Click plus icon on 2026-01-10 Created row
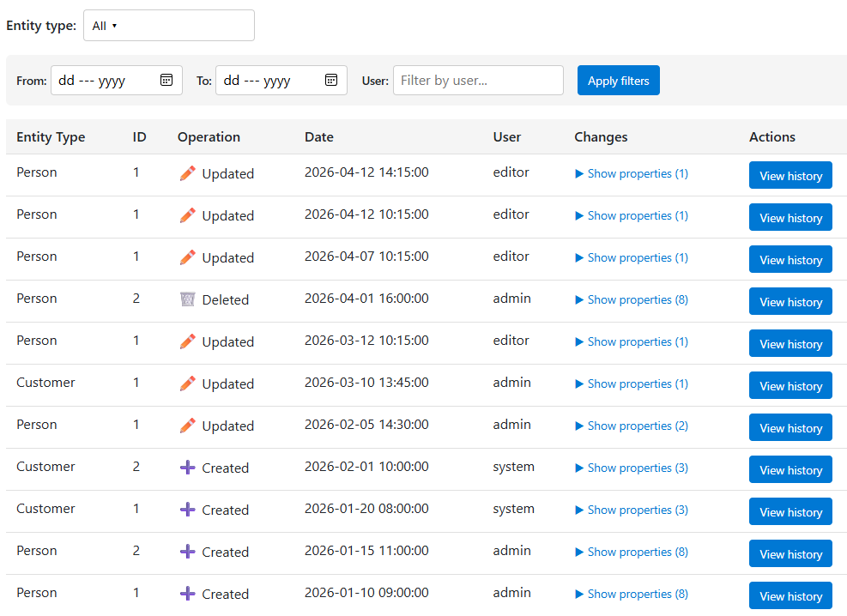Screen dimensions: 847x616 click(x=187, y=594)
